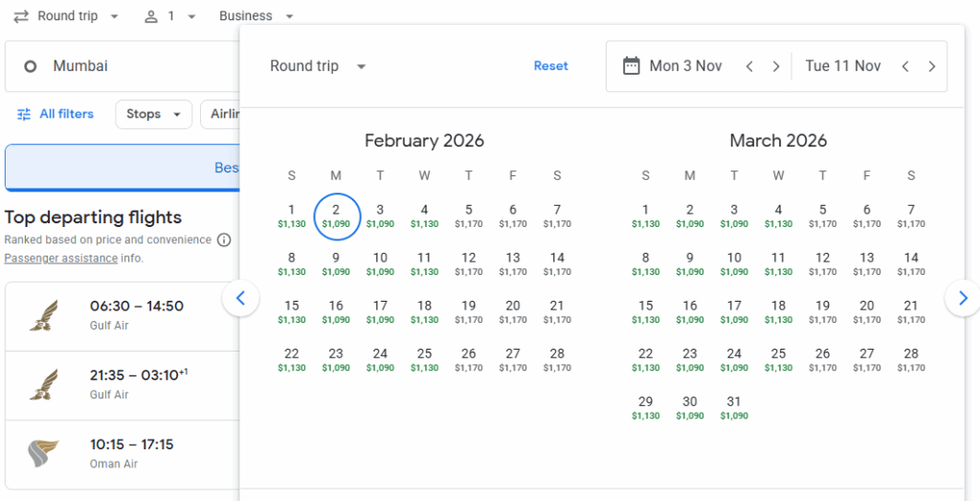
Task: Expand the Stops filter
Action: click(x=153, y=114)
